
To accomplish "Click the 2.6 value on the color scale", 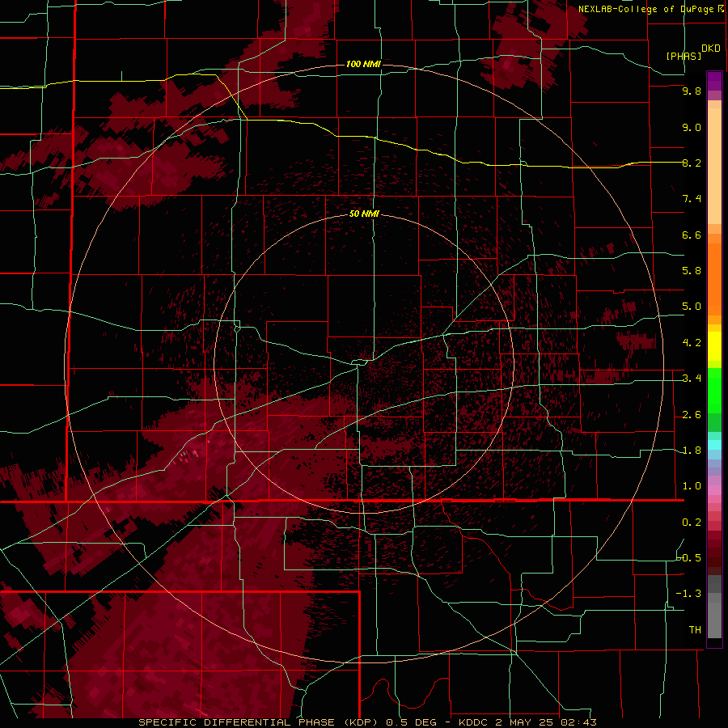I will pos(692,415).
